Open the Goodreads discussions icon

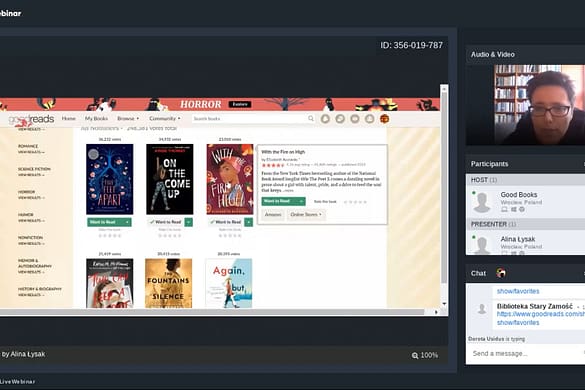pyautogui.click(x=340, y=119)
